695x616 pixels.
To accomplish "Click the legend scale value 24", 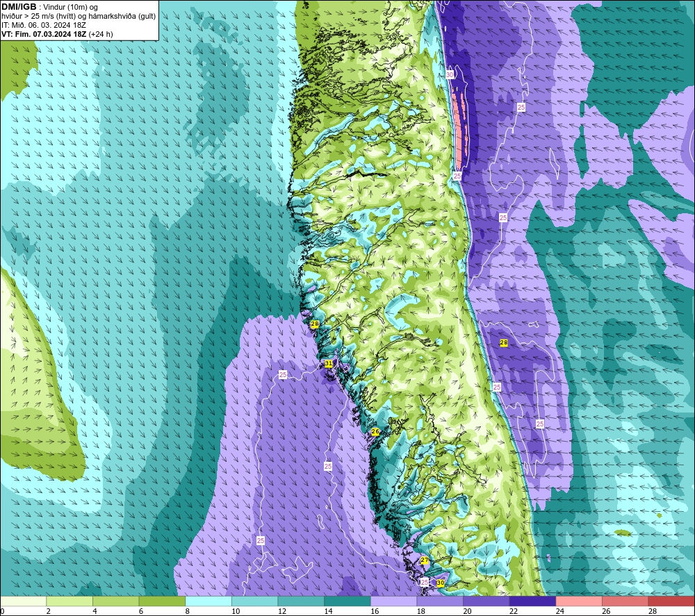I will coord(559,611).
